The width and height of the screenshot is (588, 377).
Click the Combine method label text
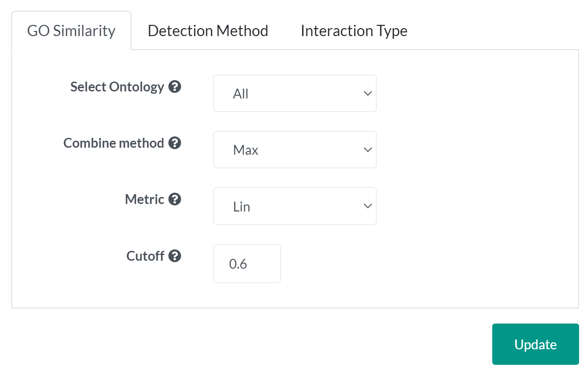114,143
